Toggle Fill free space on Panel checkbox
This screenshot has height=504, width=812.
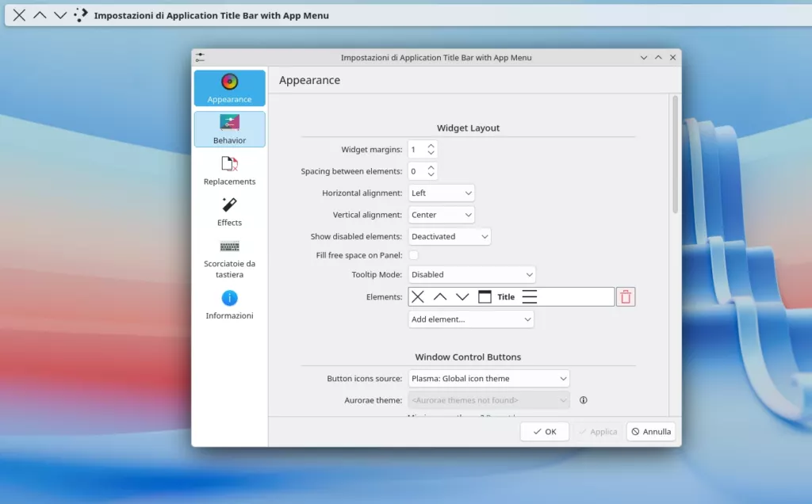click(x=413, y=255)
